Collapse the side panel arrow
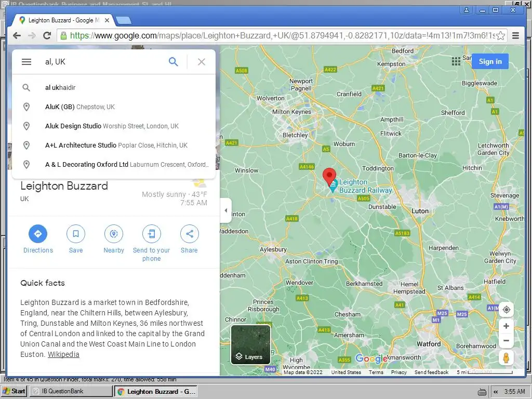The height and width of the screenshot is (399, 532). 225,210
